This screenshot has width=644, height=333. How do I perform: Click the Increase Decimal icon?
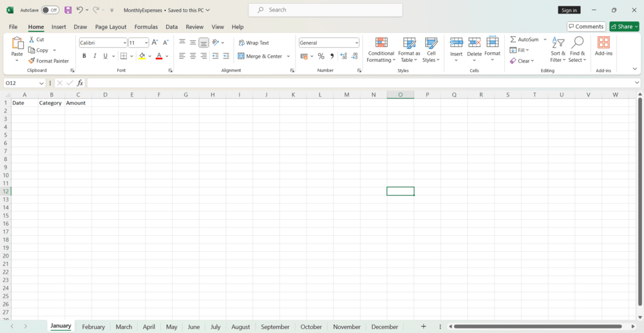[344, 56]
